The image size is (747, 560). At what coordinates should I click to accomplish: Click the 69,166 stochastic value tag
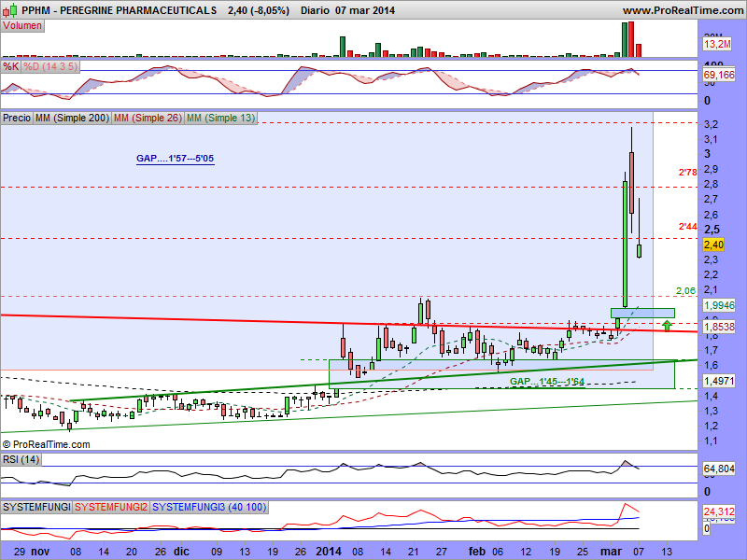[719, 75]
